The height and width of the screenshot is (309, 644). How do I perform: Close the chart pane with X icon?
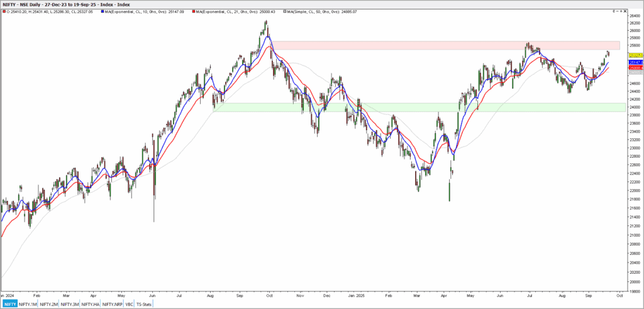[625, 11]
